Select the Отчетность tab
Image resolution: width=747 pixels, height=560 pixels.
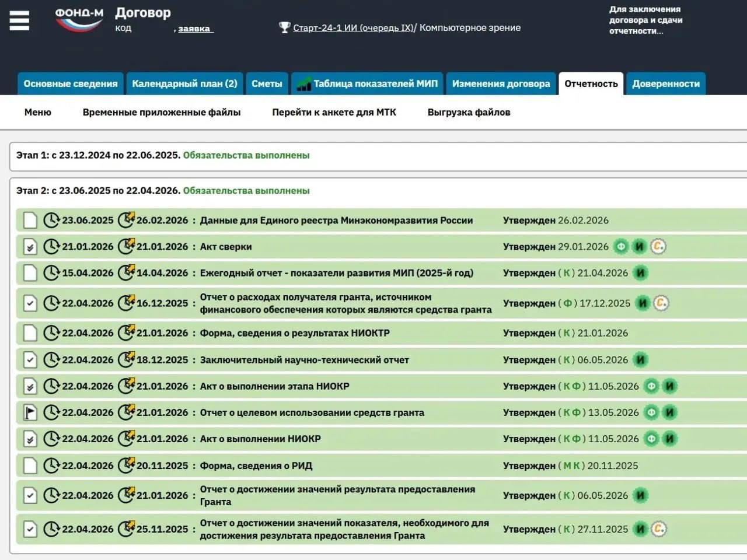click(591, 84)
